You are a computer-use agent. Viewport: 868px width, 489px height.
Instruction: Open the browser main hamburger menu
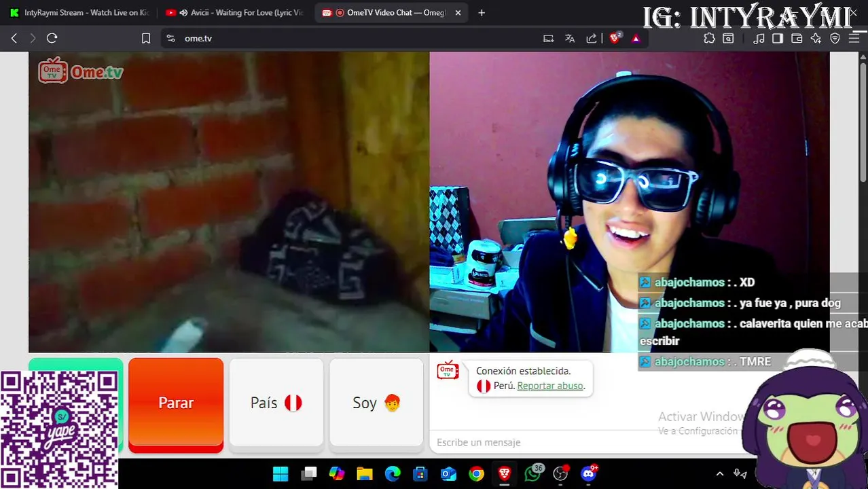[854, 39]
